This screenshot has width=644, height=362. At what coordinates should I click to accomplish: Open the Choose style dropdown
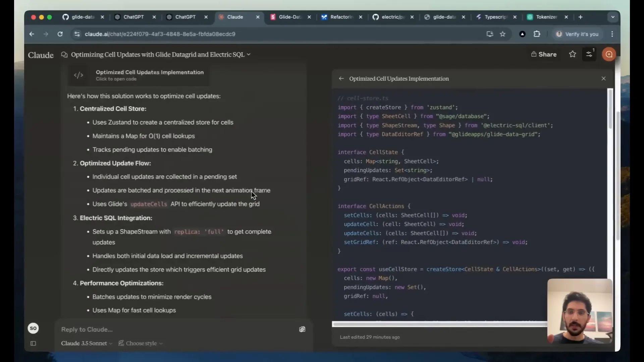(x=141, y=343)
